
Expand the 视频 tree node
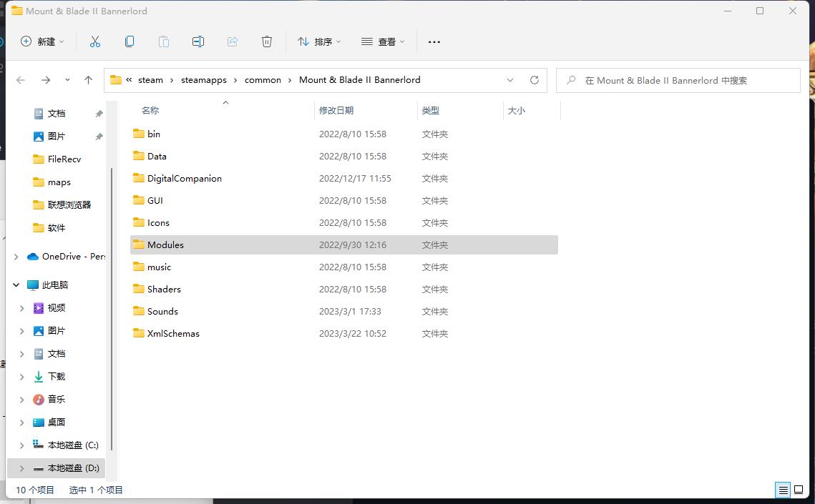click(x=22, y=308)
